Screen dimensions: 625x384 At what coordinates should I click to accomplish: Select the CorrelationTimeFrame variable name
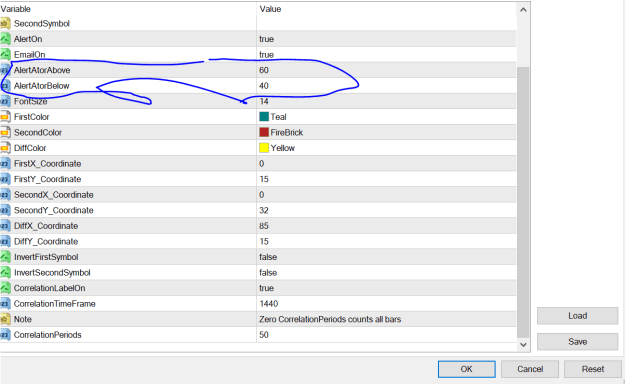(55, 303)
